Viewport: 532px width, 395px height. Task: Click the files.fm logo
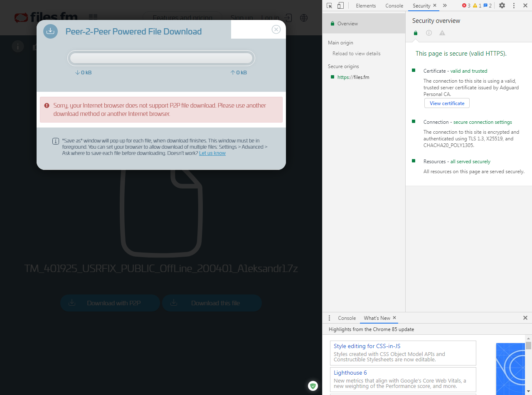point(46,17)
